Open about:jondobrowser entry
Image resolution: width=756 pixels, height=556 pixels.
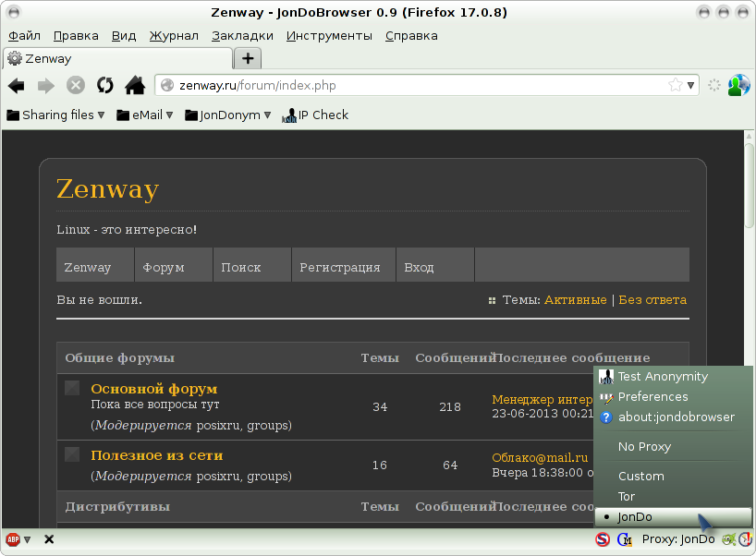point(673,417)
